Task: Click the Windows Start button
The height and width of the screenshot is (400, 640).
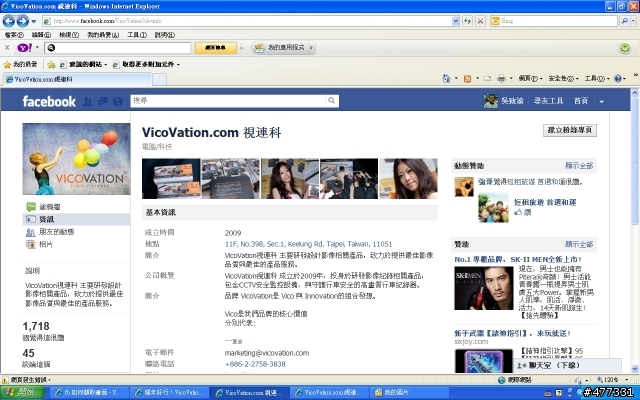Action: (23, 393)
